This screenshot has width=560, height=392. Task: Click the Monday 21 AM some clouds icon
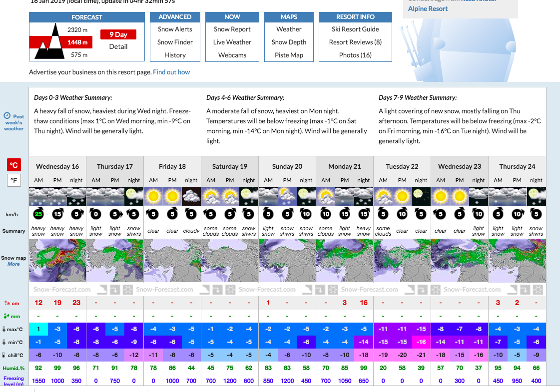coord(325,196)
